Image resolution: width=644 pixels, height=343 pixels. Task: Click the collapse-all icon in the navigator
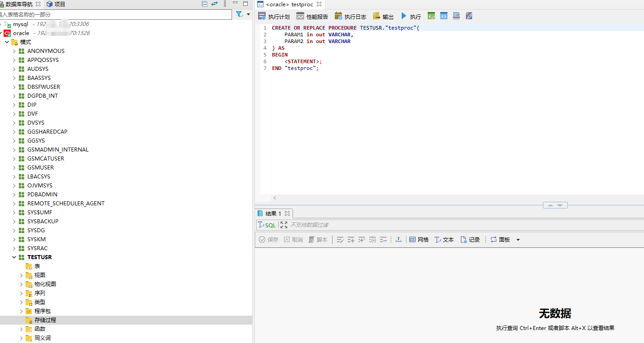click(205, 4)
